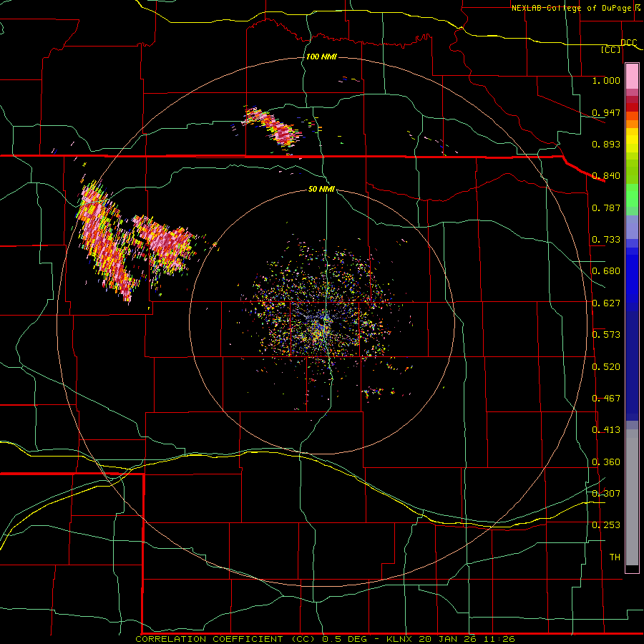Screen dimensions: 644x644
Task: Click the 0.947 color scale label
Action: click(x=606, y=112)
